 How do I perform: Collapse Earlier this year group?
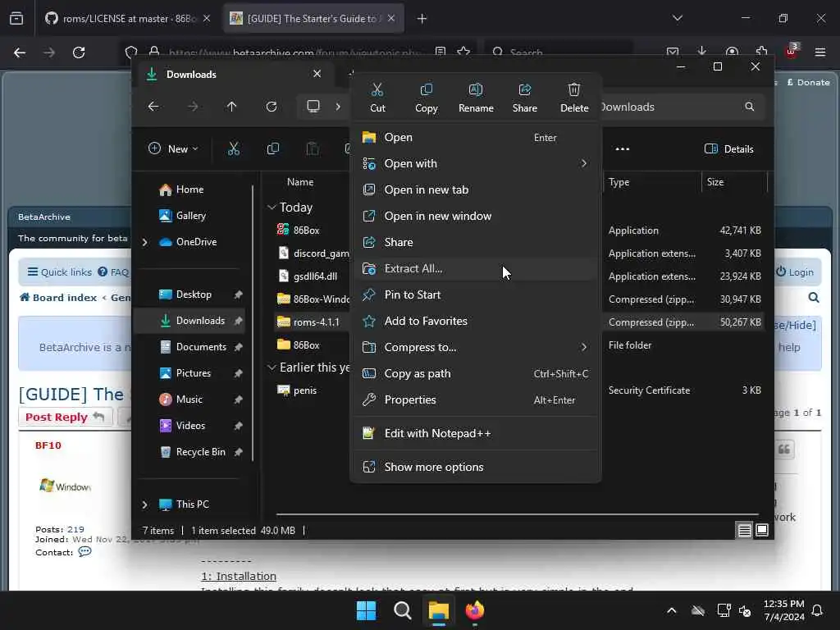coord(272,367)
